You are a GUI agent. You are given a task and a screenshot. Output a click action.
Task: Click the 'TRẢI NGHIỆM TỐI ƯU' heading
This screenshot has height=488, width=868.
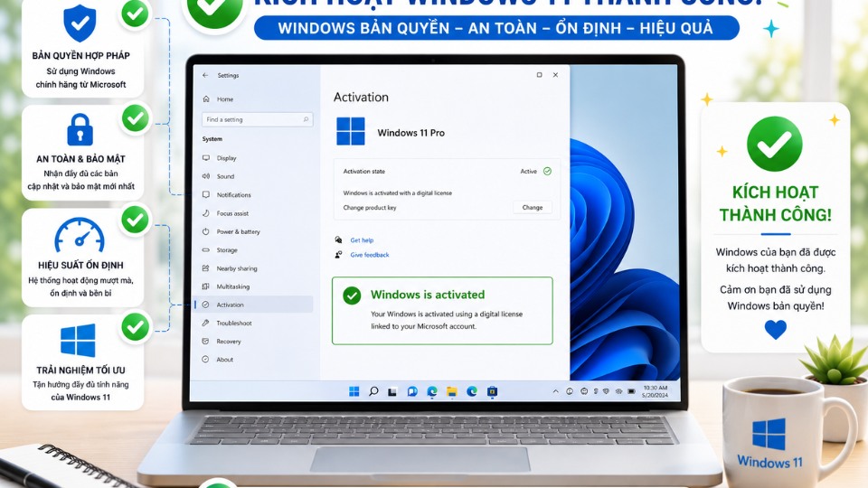[80, 371]
